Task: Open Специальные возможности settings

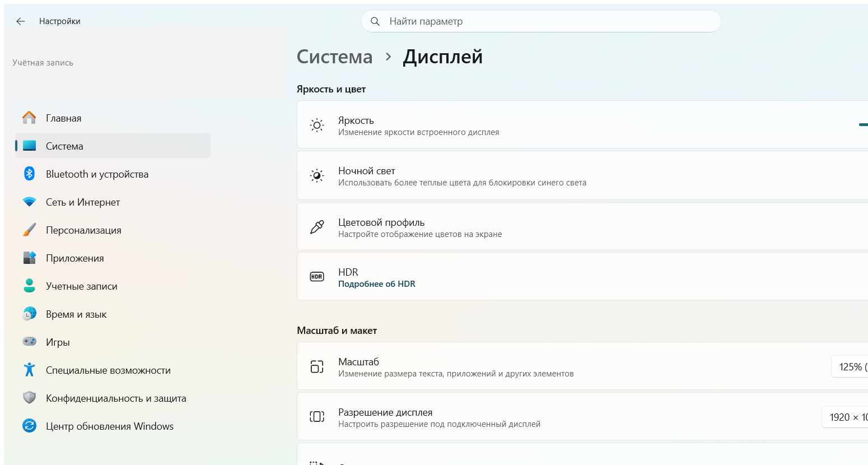Action: (x=113, y=370)
